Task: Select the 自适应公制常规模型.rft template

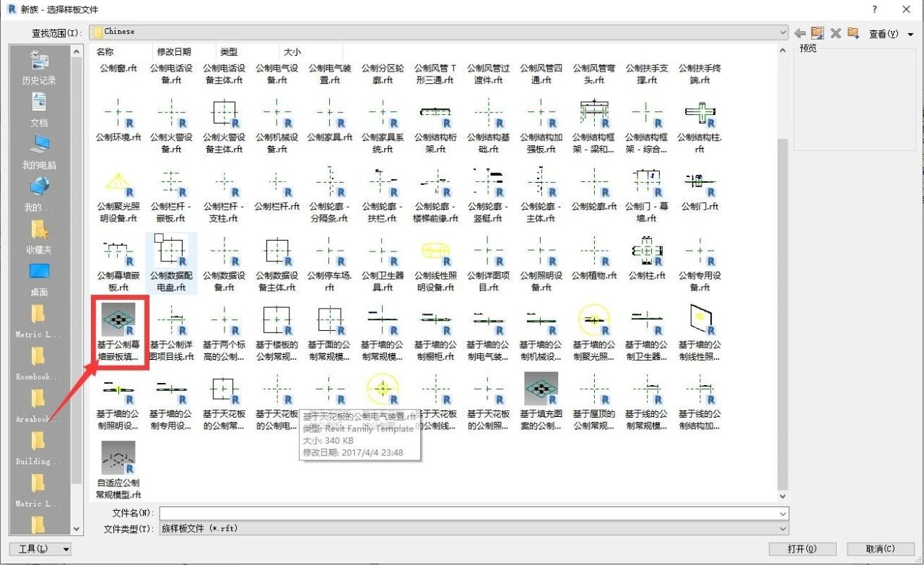Action: [118, 470]
